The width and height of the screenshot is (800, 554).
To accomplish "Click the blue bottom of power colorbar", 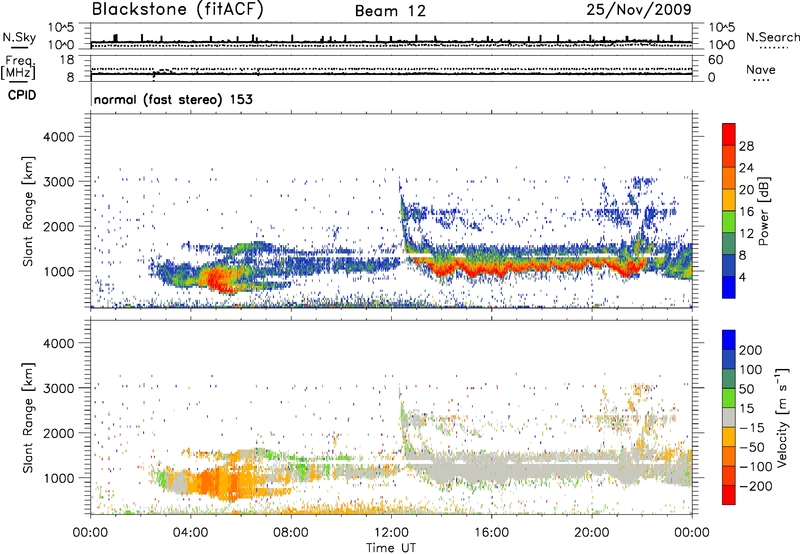I will (x=729, y=287).
